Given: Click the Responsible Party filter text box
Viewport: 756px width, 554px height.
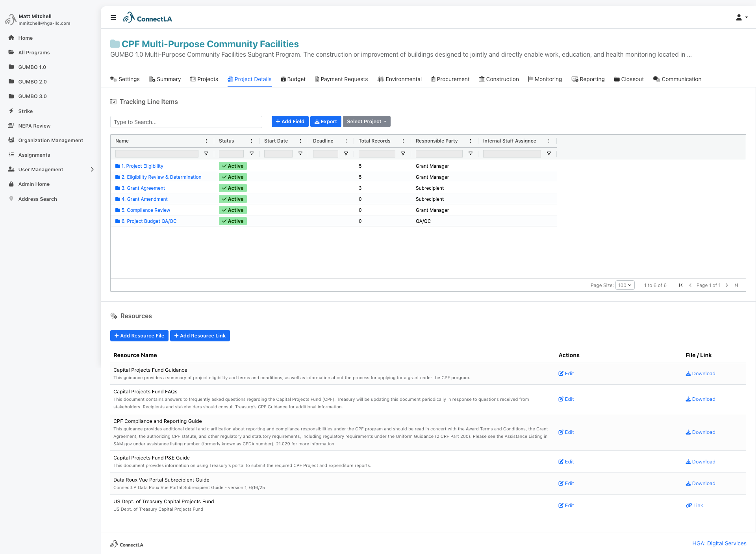Looking at the screenshot, I should coord(439,154).
